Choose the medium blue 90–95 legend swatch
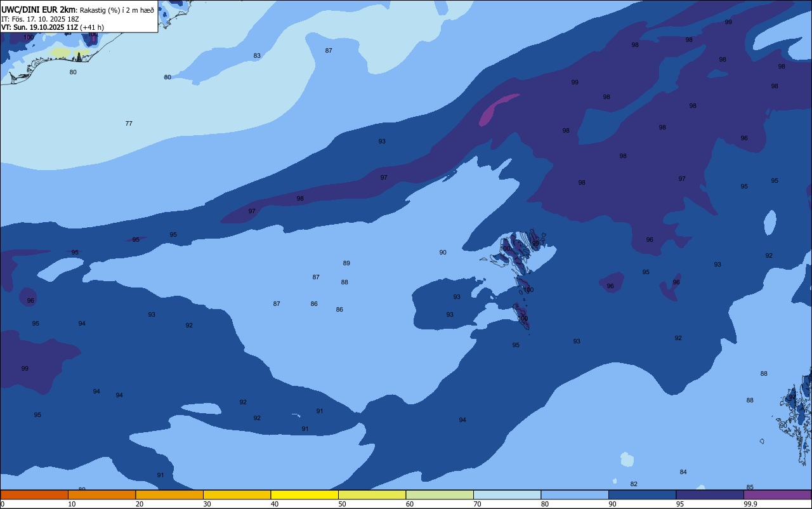Viewport: 812px width, 509px height. [x=642, y=494]
